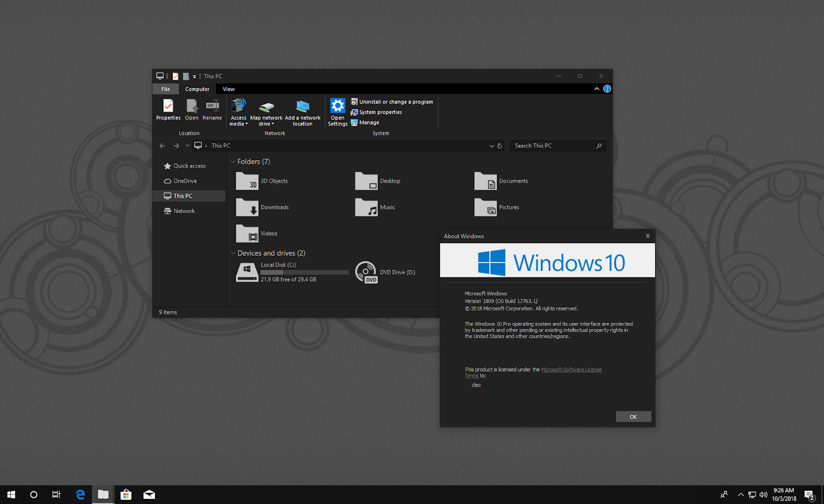The width and height of the screenshot is (824, 504).
Task: Click This PC in the address bar
Action: pos(221,146)
